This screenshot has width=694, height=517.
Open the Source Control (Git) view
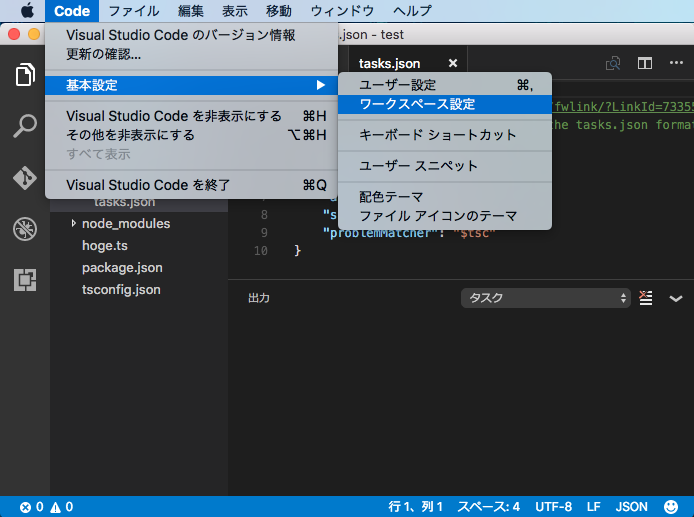coord(25,177)
